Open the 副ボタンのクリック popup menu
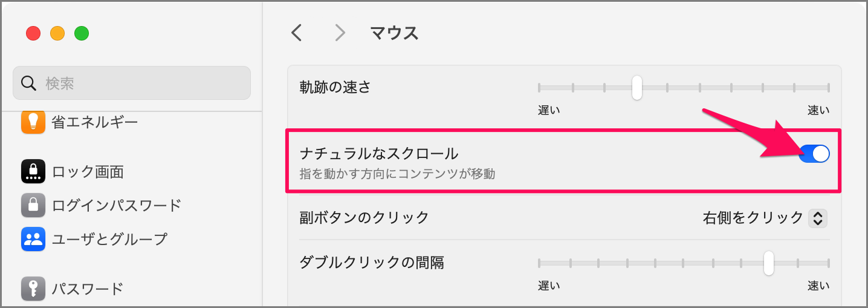868x308 pixels. coord(764,218)
